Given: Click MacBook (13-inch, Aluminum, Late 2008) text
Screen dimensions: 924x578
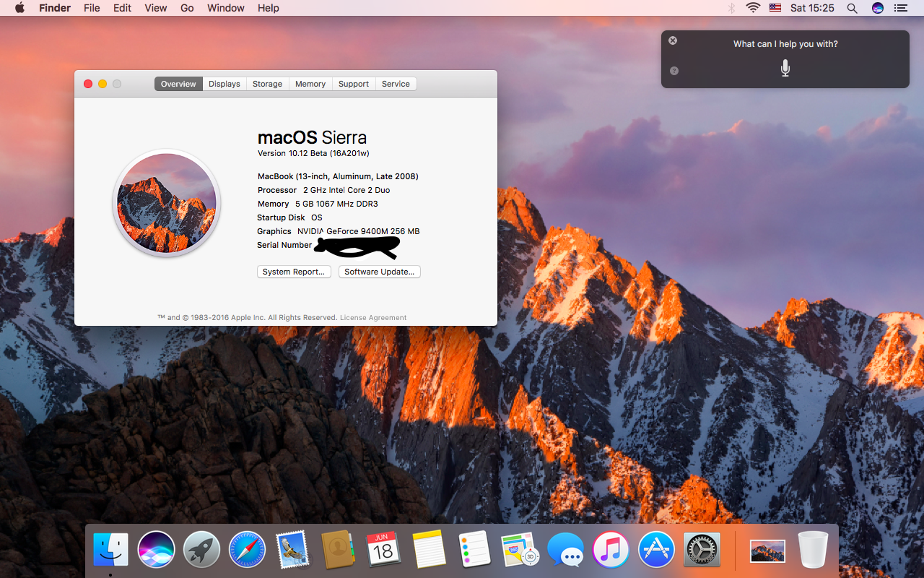Looking at the screenshot, I should 338,176.
